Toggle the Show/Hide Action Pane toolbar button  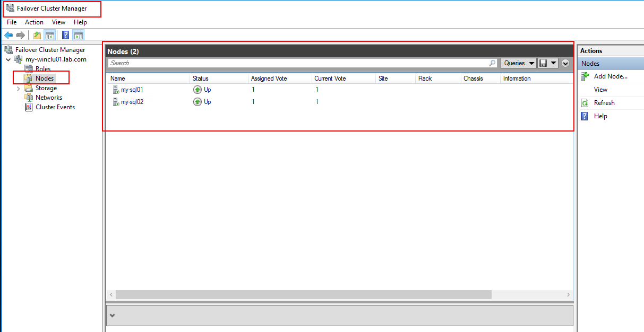click(79, 36)
